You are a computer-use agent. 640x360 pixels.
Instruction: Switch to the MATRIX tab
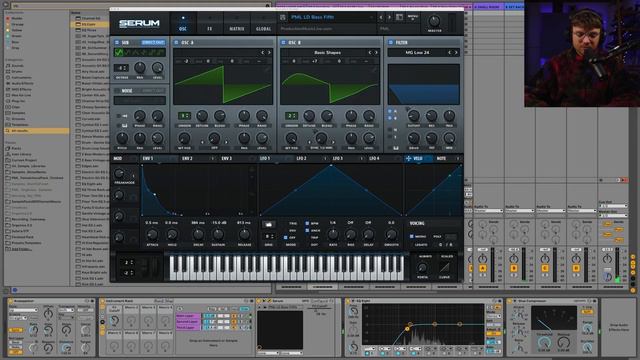pyautogui.click(x=237, y=23)
